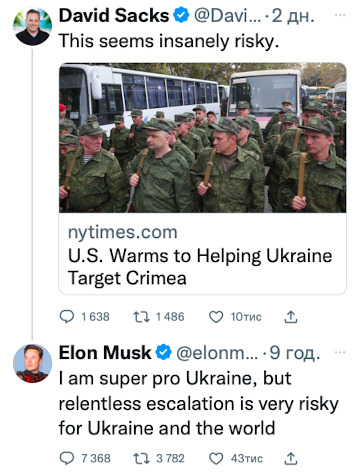Like David Sacks' tweet
361x474 pixels.
(x=216, y=317)
